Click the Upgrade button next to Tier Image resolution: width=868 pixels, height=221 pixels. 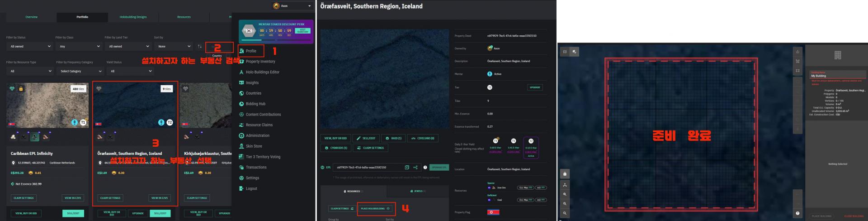pos(535,87)
